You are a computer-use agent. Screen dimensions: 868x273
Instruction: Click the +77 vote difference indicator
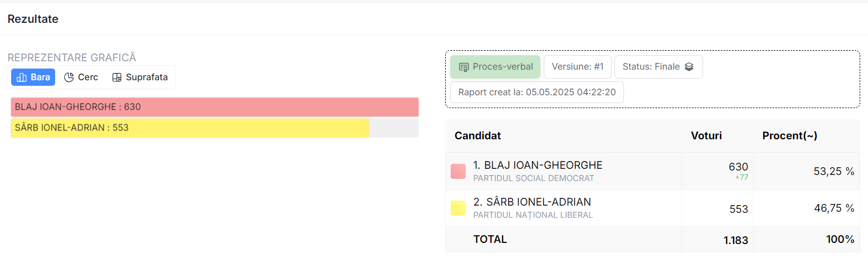[741, 178]
